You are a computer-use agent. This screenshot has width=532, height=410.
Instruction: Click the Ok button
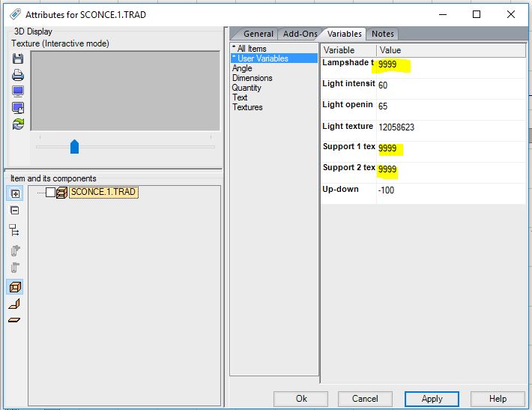[301, 399]
